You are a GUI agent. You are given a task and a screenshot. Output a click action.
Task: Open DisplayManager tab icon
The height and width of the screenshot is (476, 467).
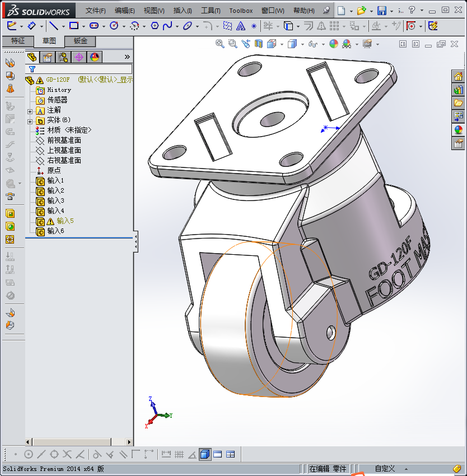(95, 57)
